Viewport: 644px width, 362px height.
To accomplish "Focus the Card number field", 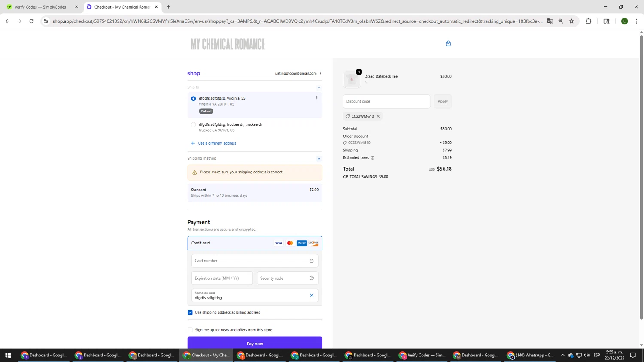I will coord(255,261).
